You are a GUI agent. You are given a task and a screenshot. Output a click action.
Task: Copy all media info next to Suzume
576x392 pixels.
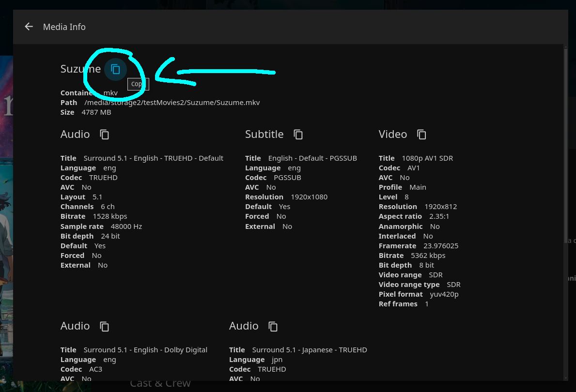click(115, 69)
